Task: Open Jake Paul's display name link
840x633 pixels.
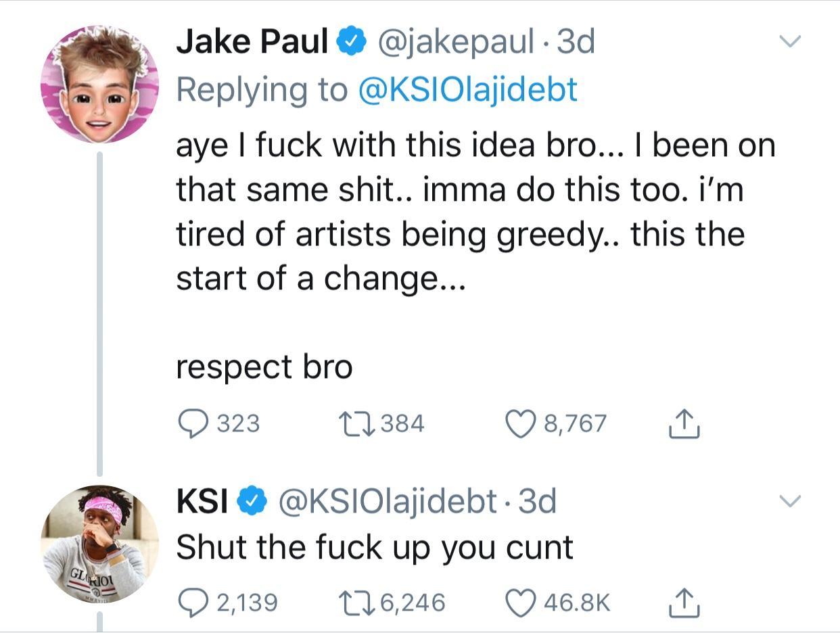Action: click(x=252, y=42)
